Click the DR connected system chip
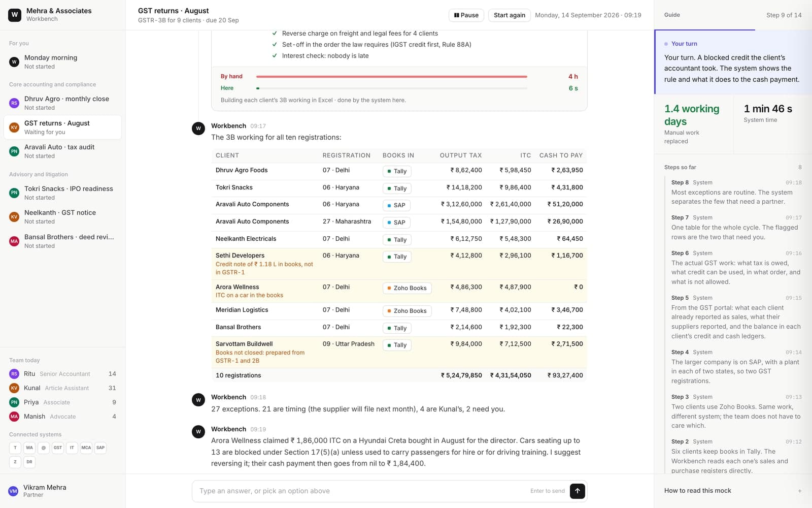This screenshot has width=812, height=508. tap(29, 462)
